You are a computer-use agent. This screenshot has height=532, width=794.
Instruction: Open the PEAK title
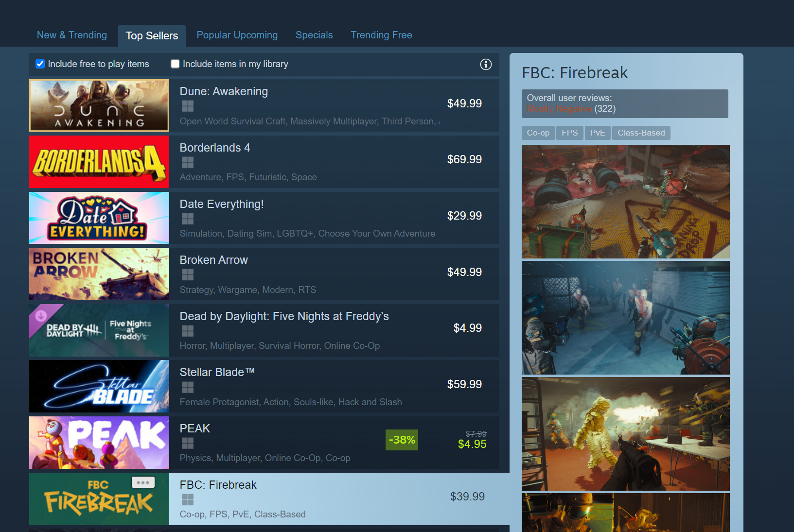point(195,429)
